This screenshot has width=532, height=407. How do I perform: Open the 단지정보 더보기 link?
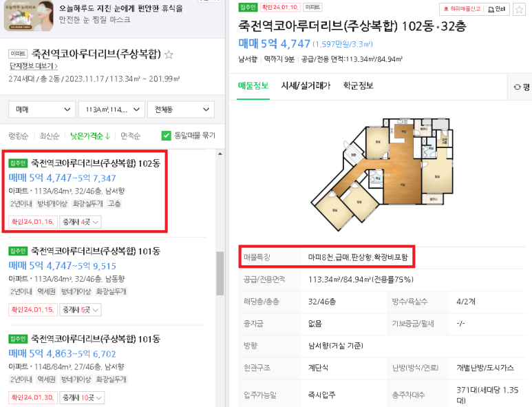[33, 66]
